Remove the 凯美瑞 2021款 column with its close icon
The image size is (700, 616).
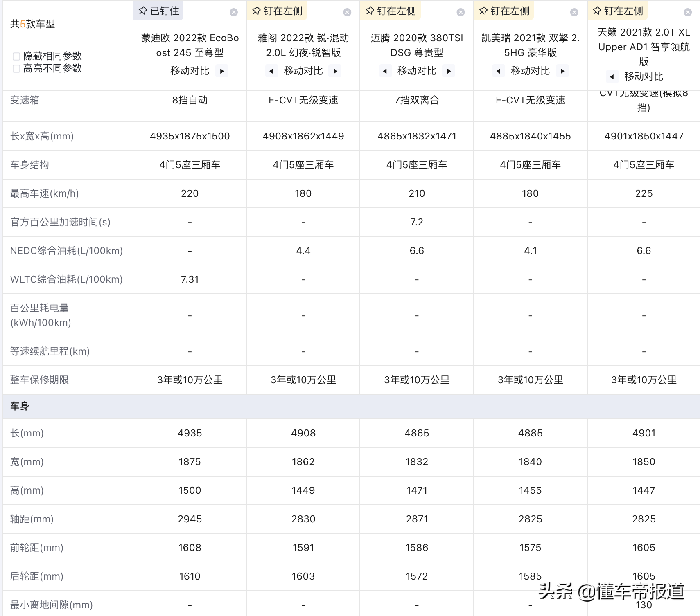coord(574,12)
